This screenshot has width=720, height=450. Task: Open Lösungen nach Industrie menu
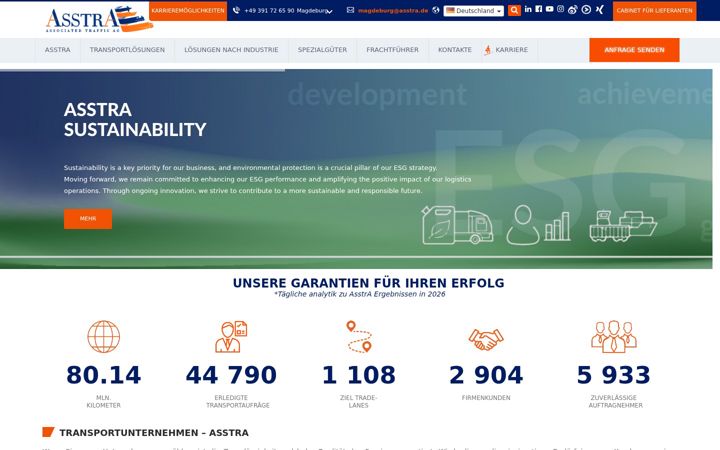tap(231, 50)
